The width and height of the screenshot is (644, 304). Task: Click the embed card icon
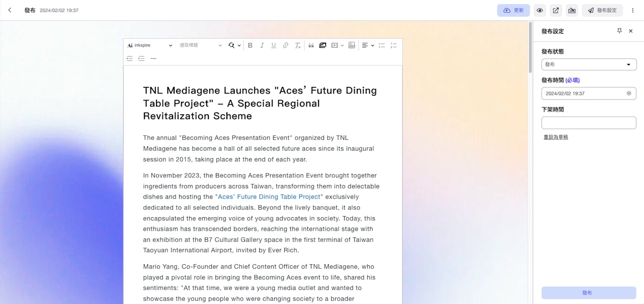352,45
